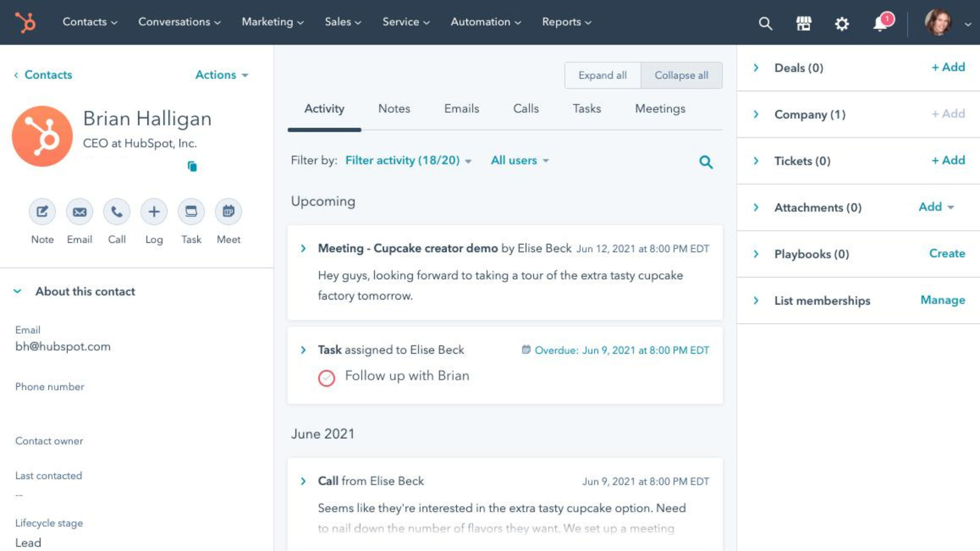This screenshot has height=551, width=980.
Task: Copy email using the copy icon
Action: pyautogui.click(x=192, y=166)
